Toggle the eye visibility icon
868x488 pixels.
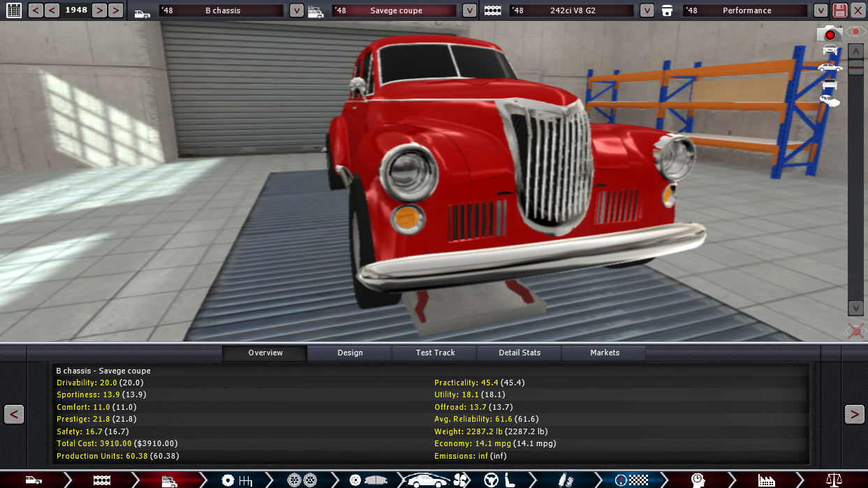[x=855, y=32]
